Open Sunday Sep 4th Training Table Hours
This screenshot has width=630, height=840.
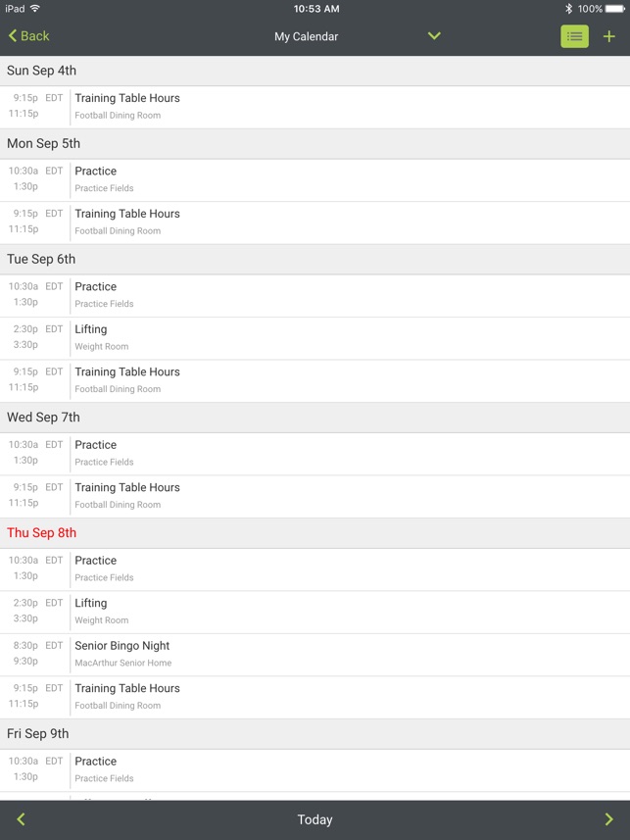tap(315, 107)
